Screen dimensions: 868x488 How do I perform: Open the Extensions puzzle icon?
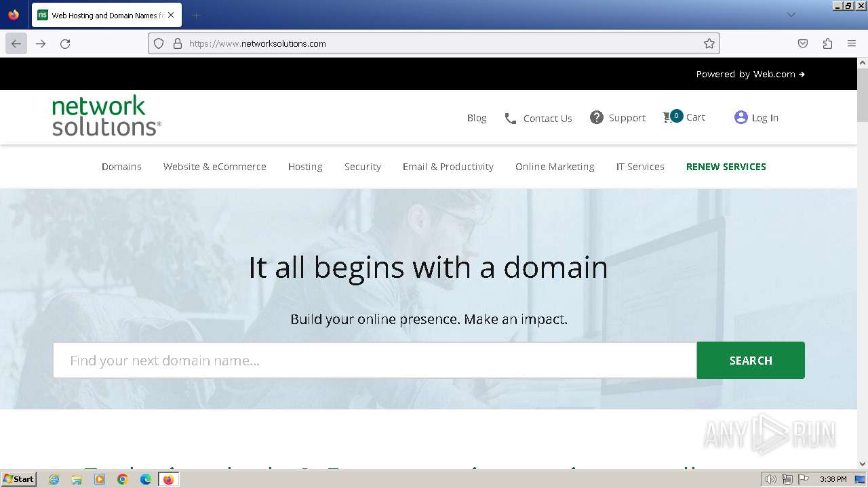point(827,43)
